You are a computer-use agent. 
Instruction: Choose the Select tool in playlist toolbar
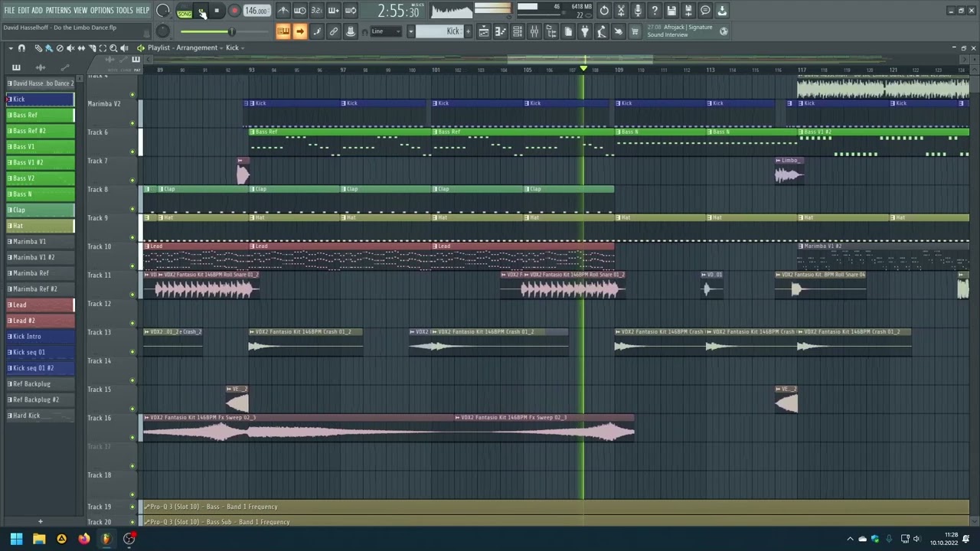pos(103,47)
